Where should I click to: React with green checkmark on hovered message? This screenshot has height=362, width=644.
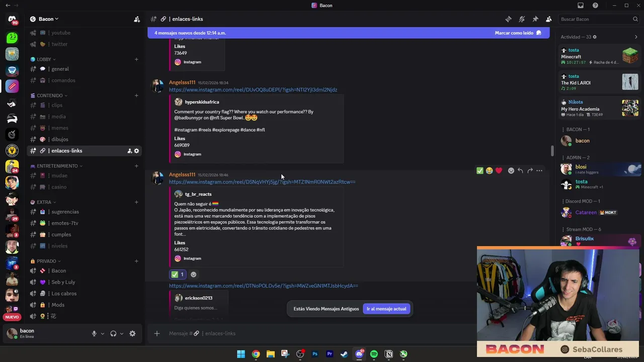pos(480,170)
